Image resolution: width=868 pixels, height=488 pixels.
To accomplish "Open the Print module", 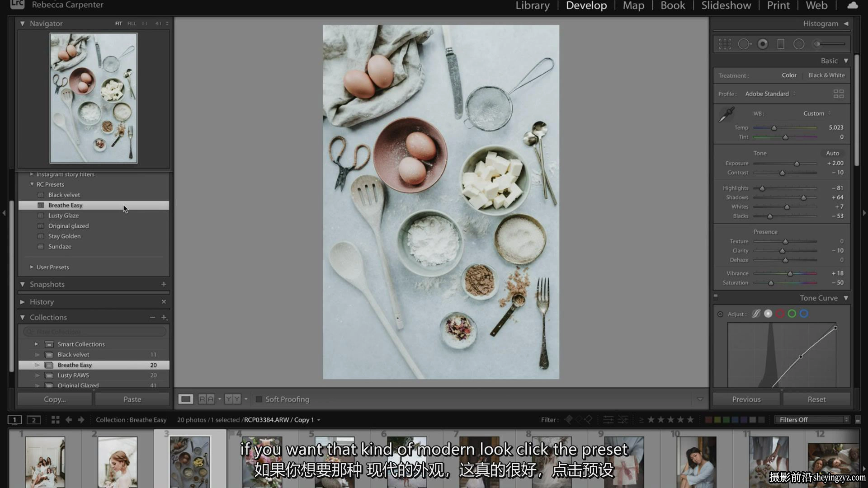I will click(x=778, y=5).
